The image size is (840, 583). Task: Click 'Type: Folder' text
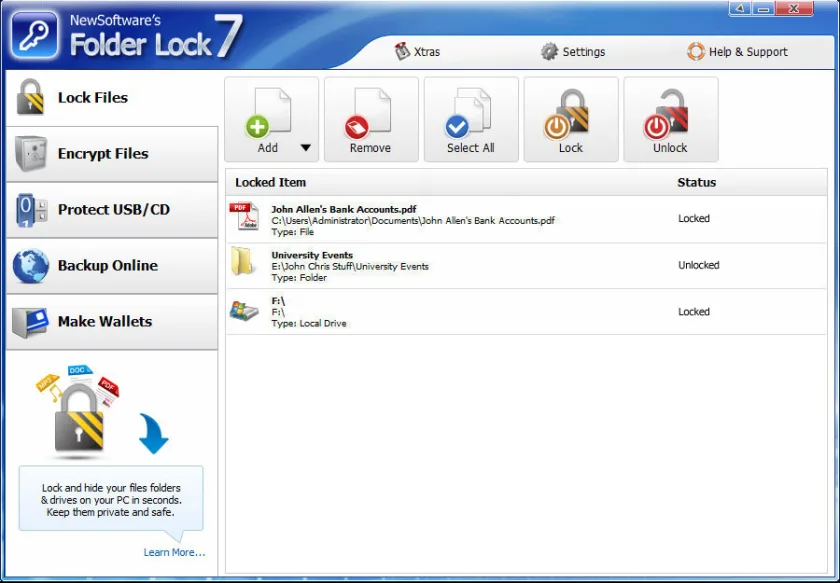point(299,278)
